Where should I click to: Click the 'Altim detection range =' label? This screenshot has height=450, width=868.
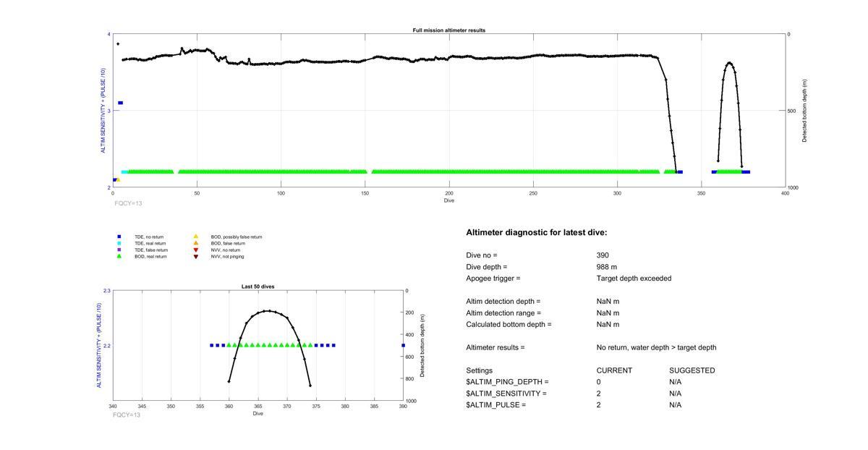503,313
